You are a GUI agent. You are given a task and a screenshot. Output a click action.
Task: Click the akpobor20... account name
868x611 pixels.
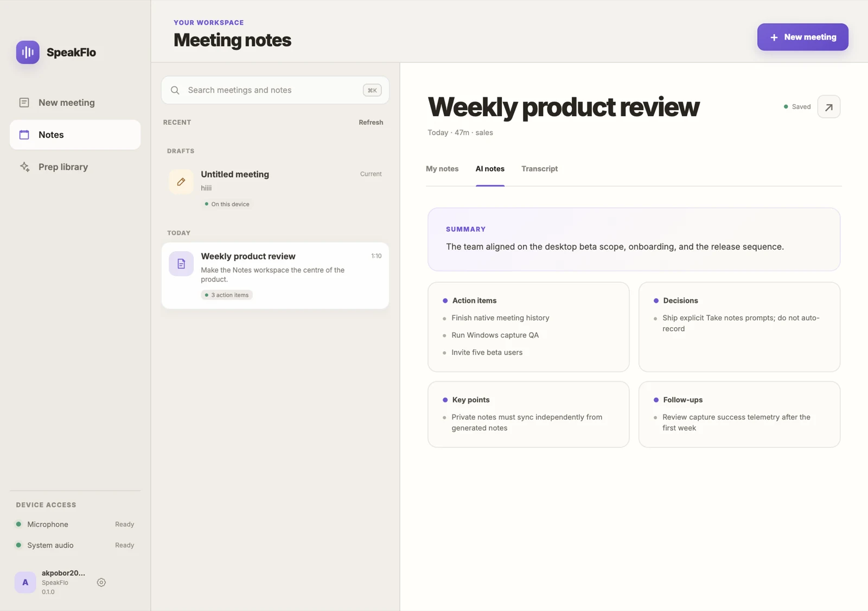point(63,573)
